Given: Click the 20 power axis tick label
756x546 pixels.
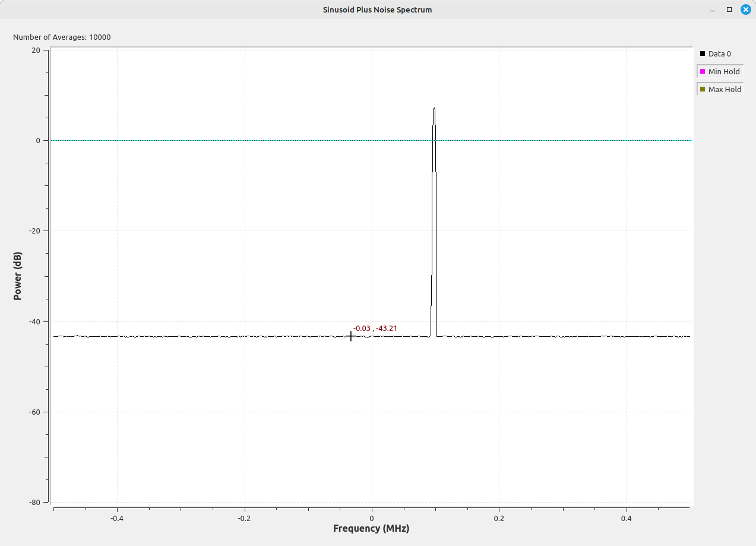Looking at the screenshot, I should [x=36, y=51].
